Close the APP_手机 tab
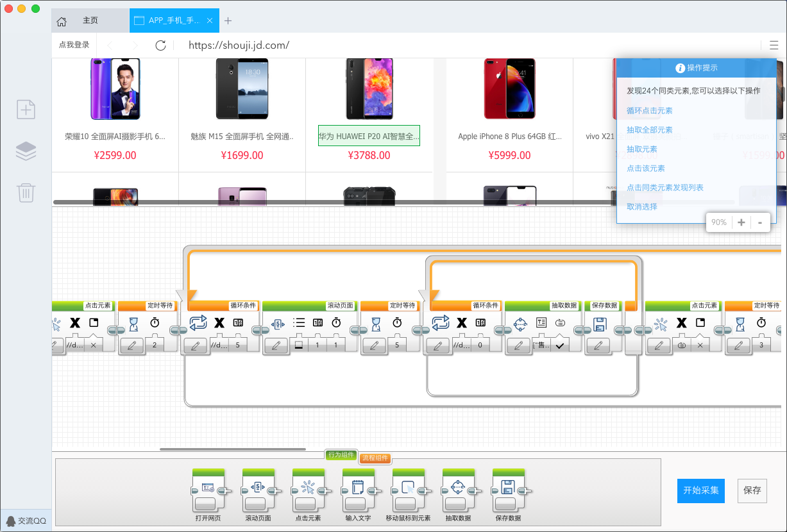Image resolution: width=787 pixels, height=532 pixels. tap(210, 21)
